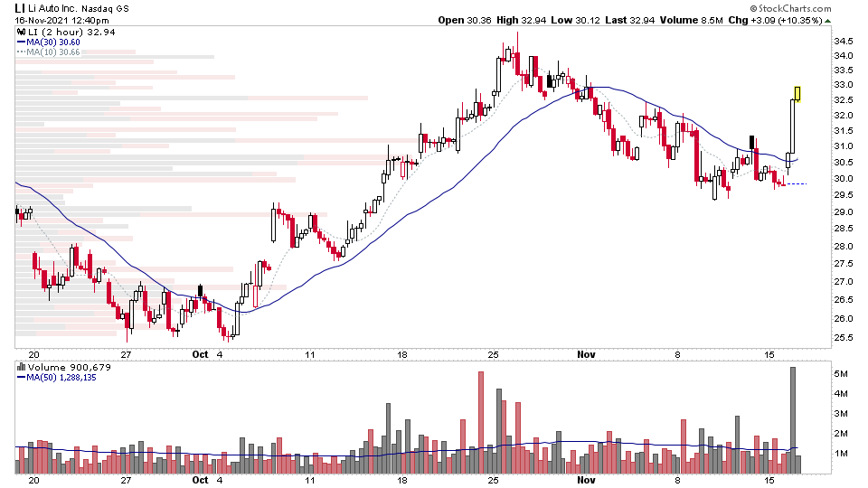The image size is (868, 488).
Task: Click the 'MA(30) 30.60' legend entry
Action: point(53,42)
